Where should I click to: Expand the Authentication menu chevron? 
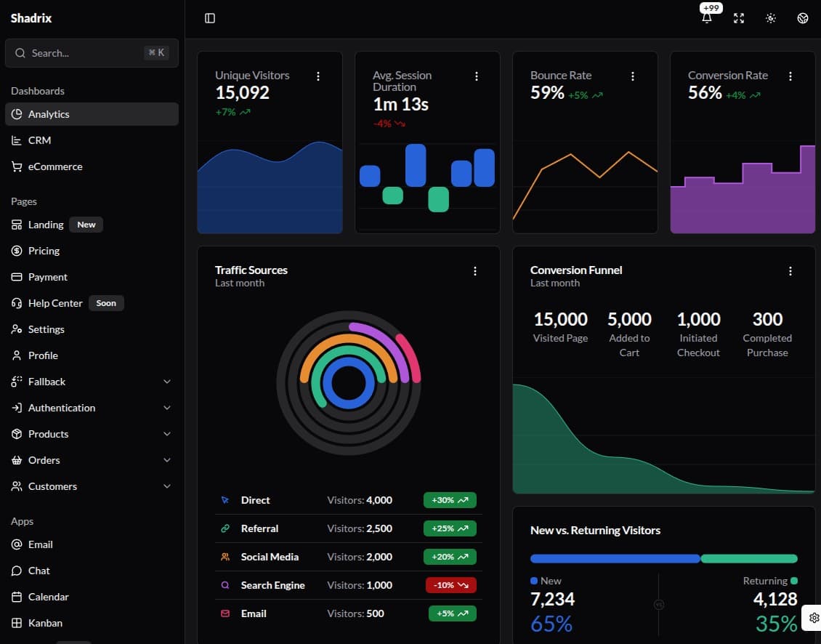167,408
